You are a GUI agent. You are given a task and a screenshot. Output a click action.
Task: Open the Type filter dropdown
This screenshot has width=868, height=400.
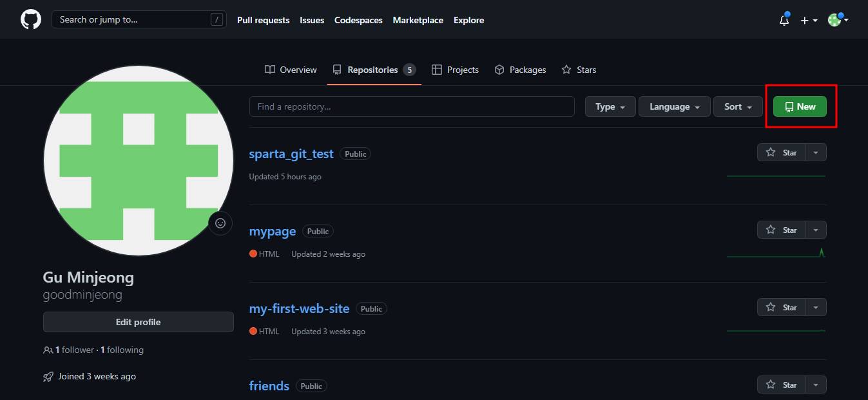click(610, 106)
